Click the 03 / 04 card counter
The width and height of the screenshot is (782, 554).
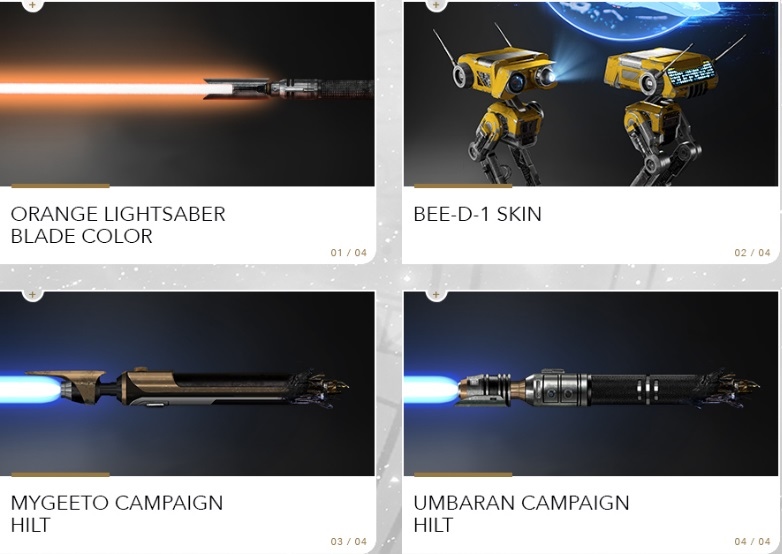coord(349,542)
